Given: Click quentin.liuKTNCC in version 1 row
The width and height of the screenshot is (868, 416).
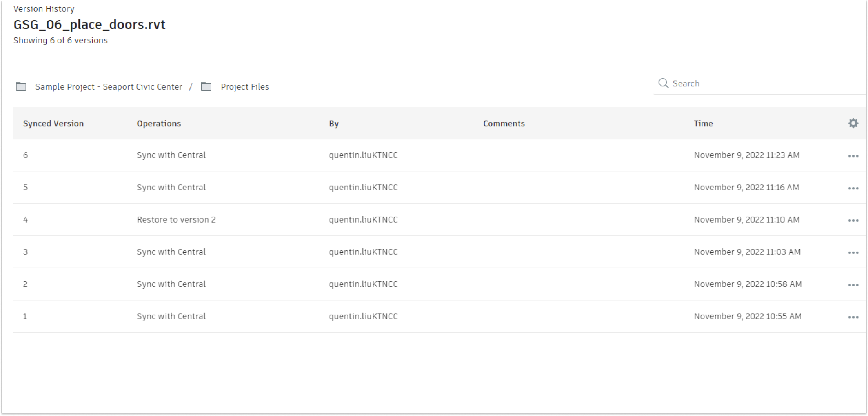Looking at the screenshot, I should pyautogui.click(x=363, y=316).
